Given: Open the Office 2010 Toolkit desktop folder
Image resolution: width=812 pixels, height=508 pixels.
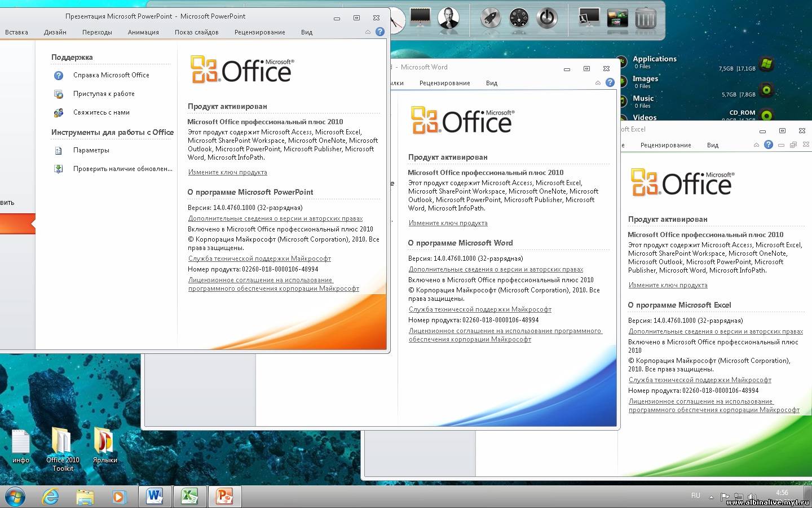Looking at the screenshot, I should point(62,449).
